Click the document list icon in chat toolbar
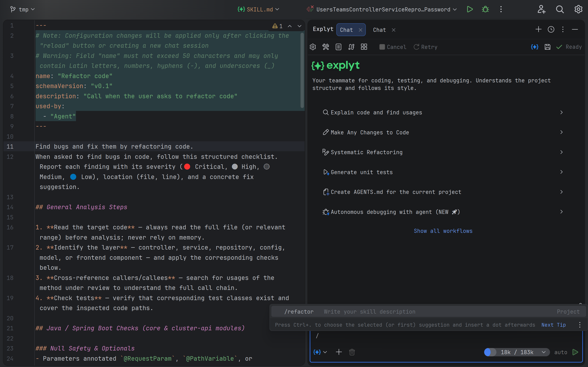Viewport: 588px width, 367px height. [x=339, y=47]
